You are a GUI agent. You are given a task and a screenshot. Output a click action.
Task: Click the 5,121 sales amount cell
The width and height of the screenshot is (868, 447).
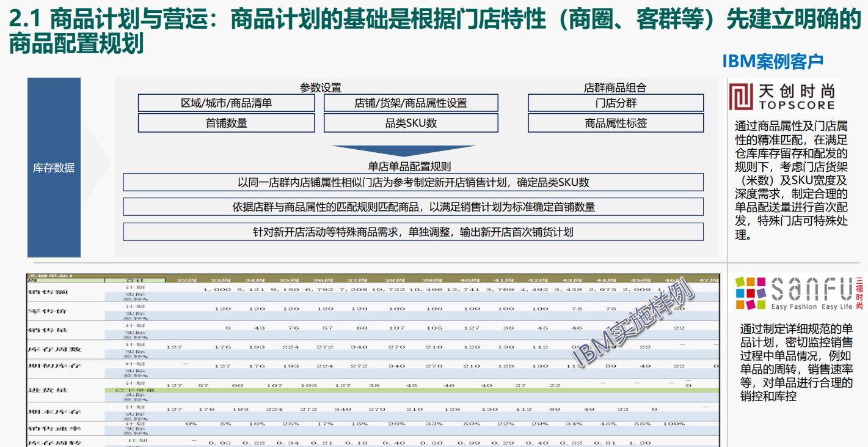pos(251,289)
